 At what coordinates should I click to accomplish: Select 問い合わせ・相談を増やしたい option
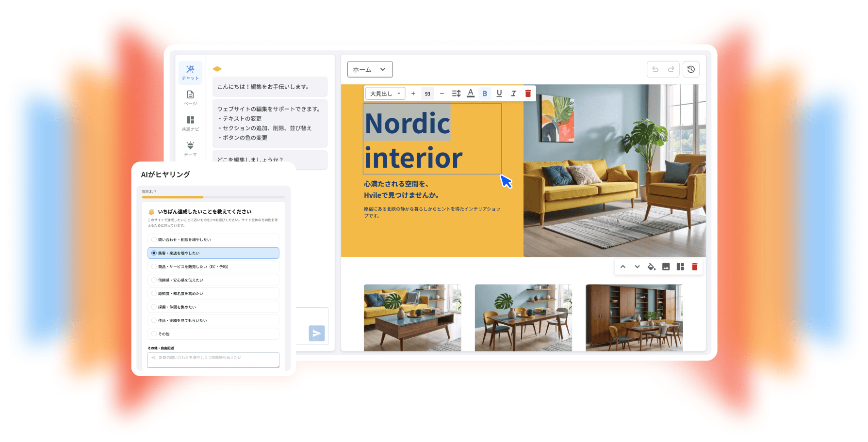click(x=213, y=239)
